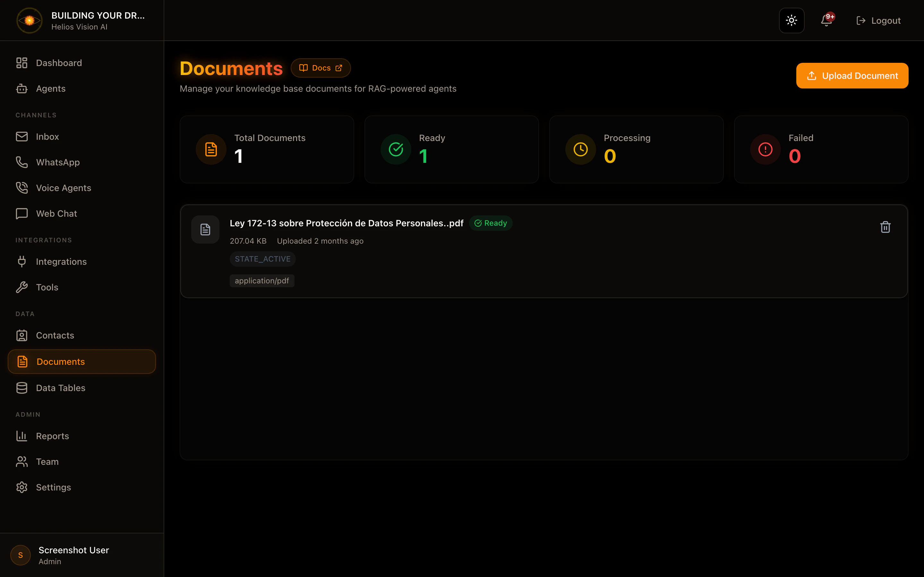Select the Tools wrench icon
The image size is (924, 577).
coord(22,287)
